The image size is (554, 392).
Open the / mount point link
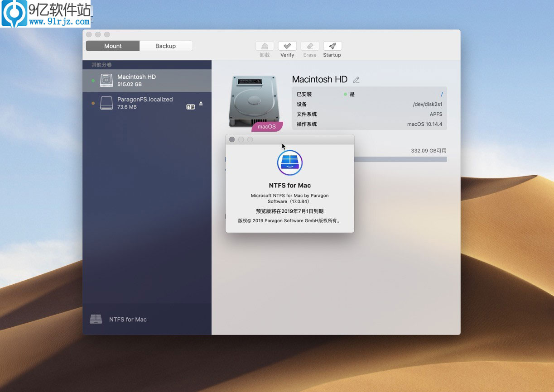coord(442,94)
